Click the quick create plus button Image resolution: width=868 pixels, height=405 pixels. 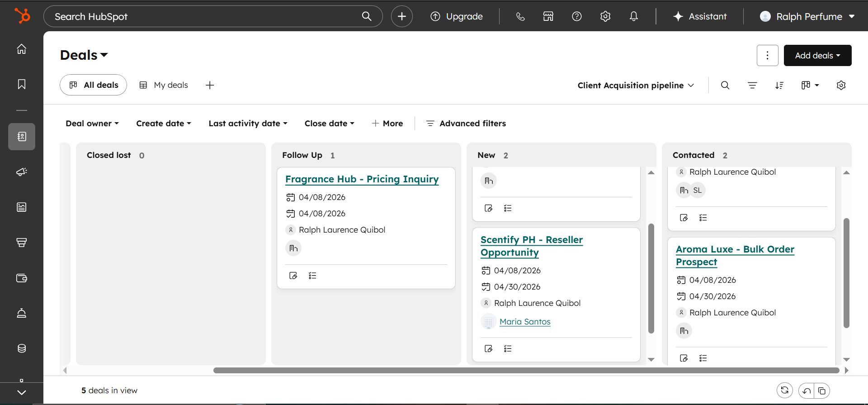pyautogui.click(x=402, y=16)
